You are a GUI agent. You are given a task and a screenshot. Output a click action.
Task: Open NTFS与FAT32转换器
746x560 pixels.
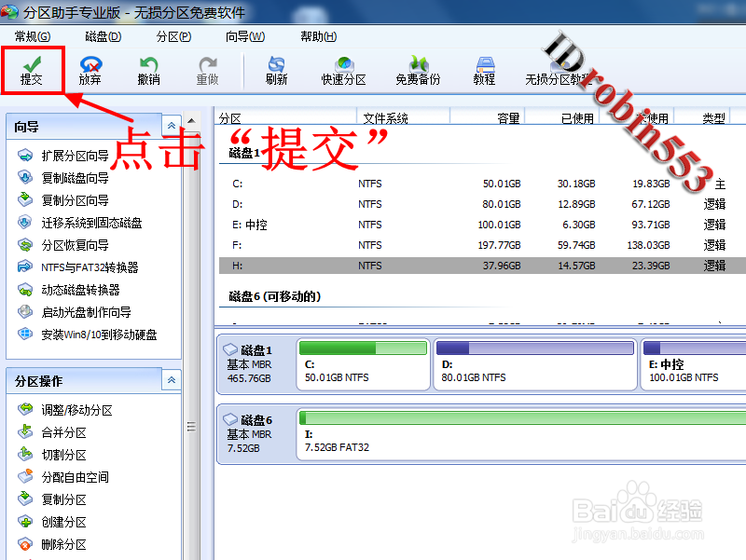pos(78,267)
